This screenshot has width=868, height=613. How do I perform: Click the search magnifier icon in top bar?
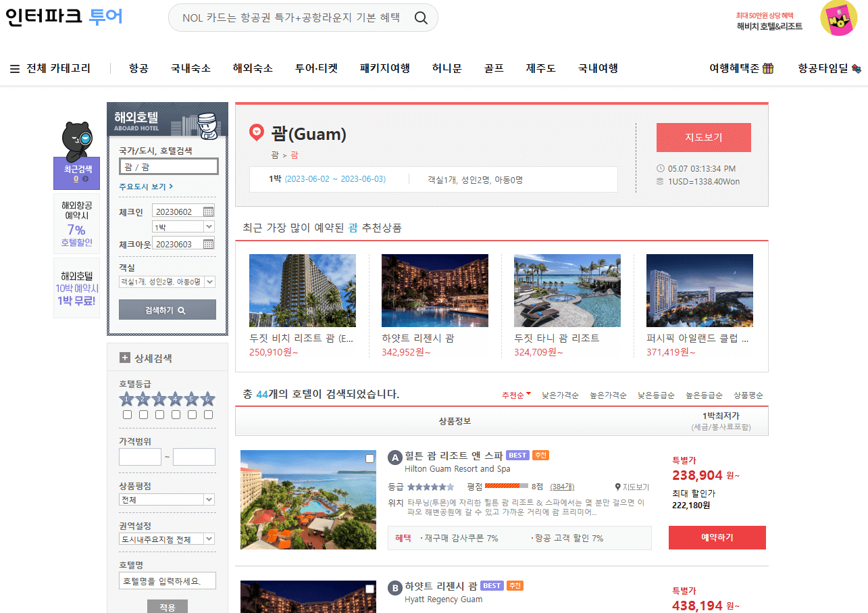pyautogui.click(x=421, y=18)
